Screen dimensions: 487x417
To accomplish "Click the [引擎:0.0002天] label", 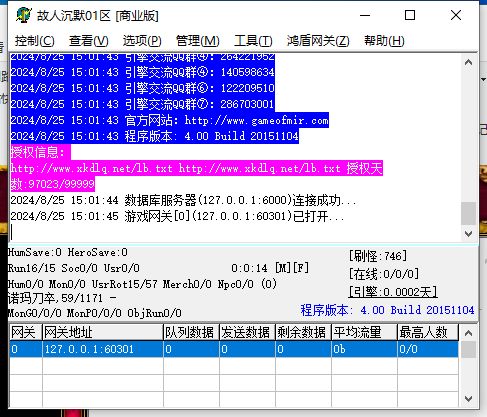I will pos(393,292).
